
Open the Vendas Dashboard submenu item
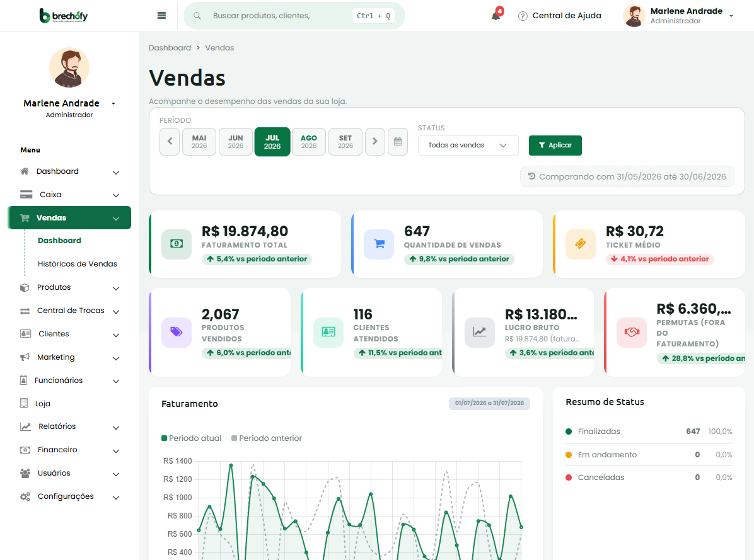point(60,241)
